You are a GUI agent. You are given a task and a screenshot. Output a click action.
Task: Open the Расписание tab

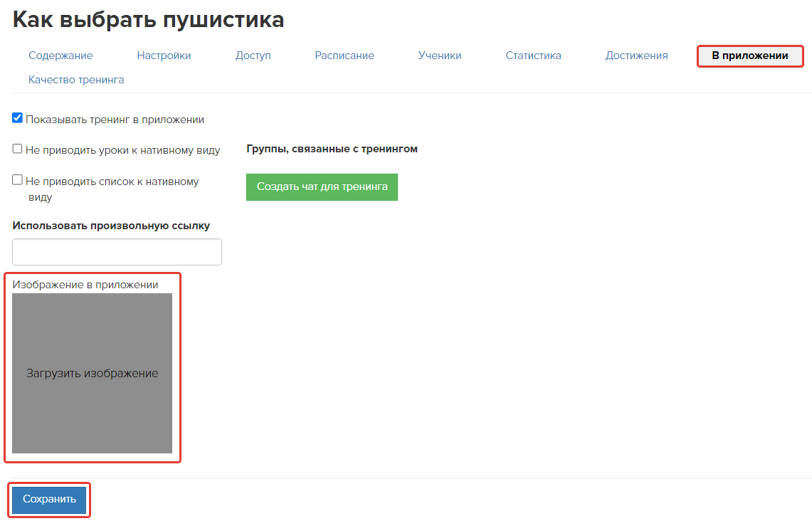tap(344, 56)
